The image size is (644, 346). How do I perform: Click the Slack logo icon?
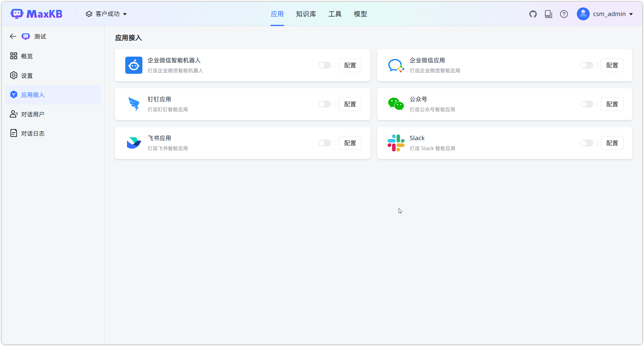[x=396, y=143]
